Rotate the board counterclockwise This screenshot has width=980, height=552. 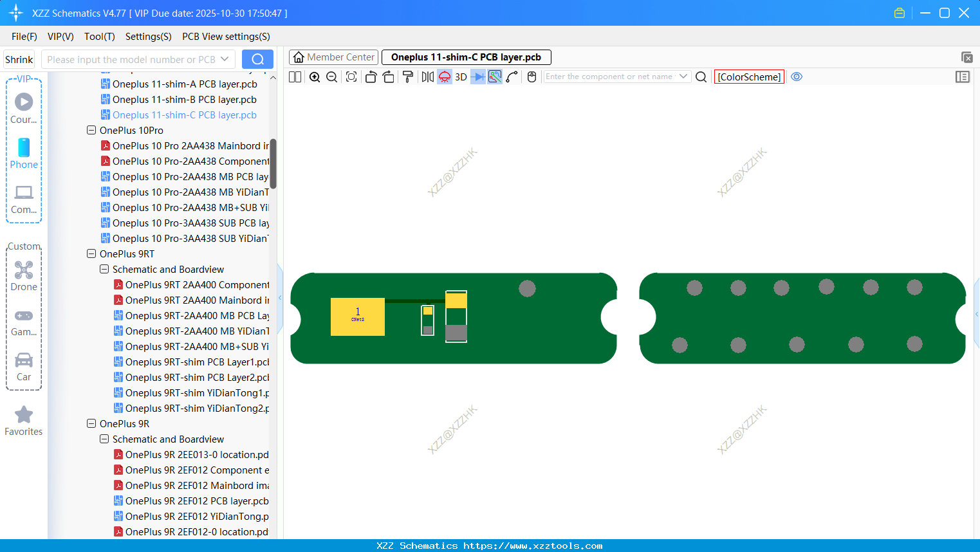point(371,77)
